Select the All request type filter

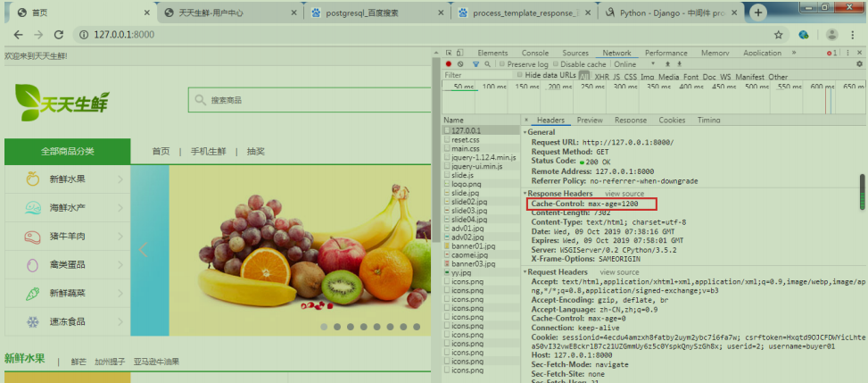[584, 76]
